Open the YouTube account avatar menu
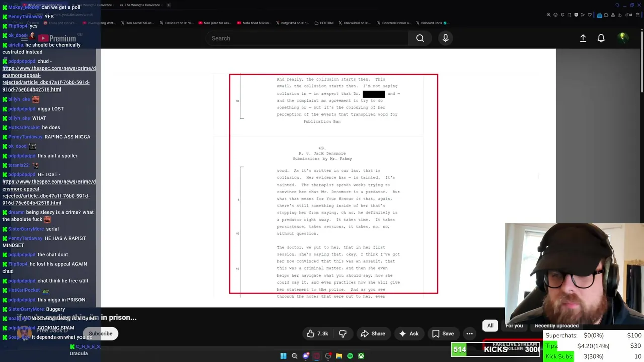 tap(622, 38)
